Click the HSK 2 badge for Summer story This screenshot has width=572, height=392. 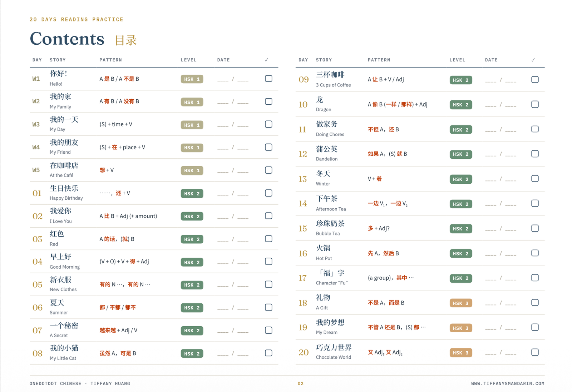[x=192, y=308]
